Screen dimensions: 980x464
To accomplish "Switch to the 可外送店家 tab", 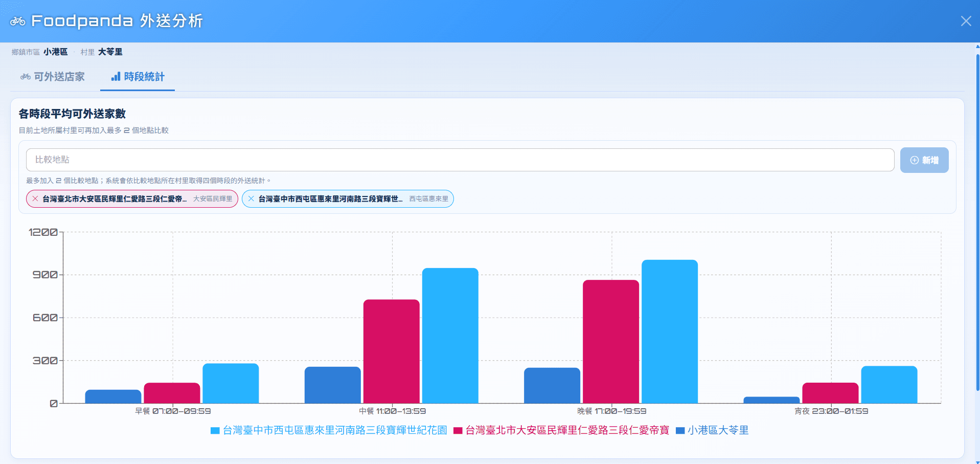I will (53, 77).
